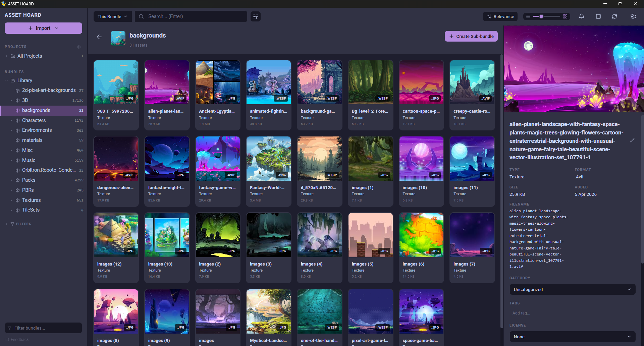Select the Characters bundle in sidebar
Viewport: 644px width, 346px height.
pyautogui.click(x=34, y=120)
